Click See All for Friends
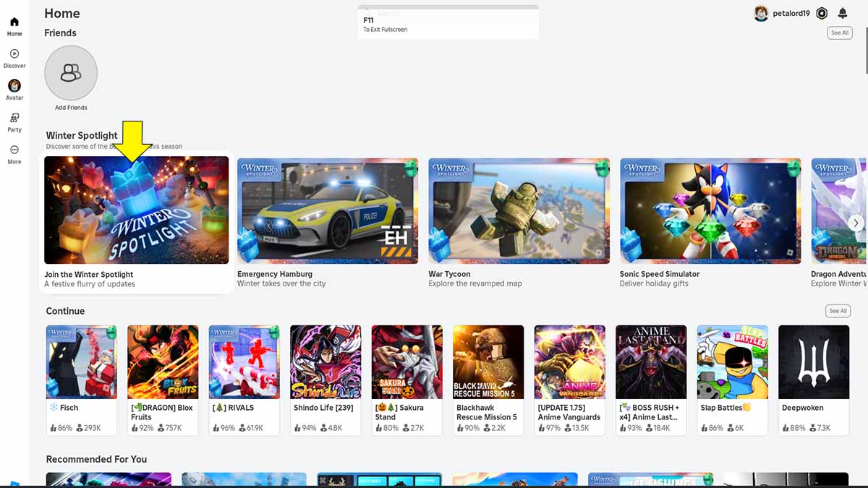This screenshot has height=488, width=868. [x=839, y=33]
